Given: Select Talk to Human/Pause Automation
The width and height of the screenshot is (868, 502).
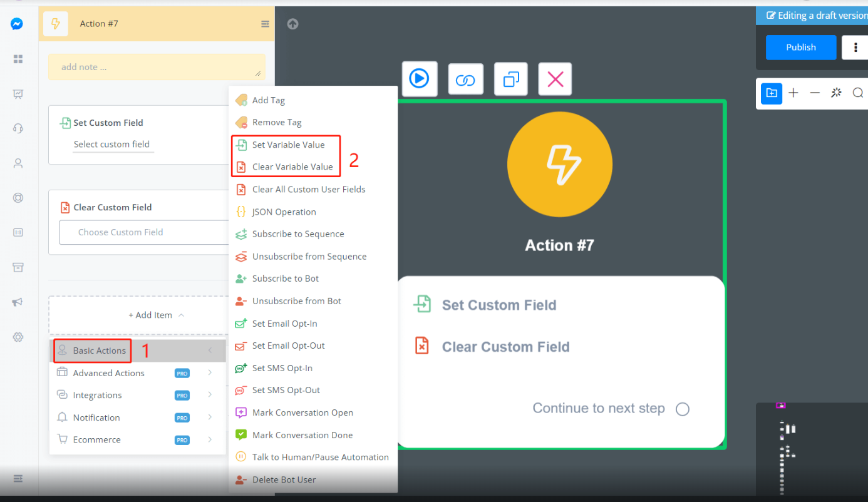Looking at the screenshot, I should click(x=320, y=458).
